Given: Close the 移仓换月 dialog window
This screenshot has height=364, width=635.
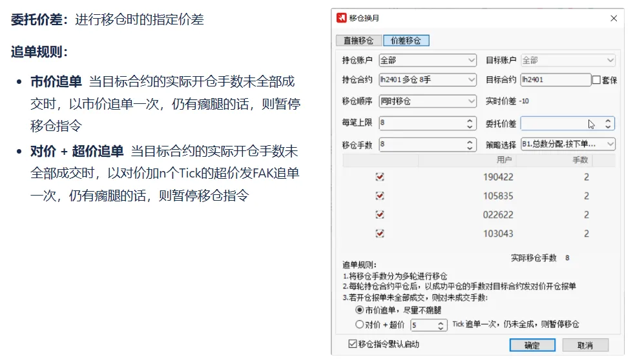Looking at the screenshot, I should coord(614,18).
